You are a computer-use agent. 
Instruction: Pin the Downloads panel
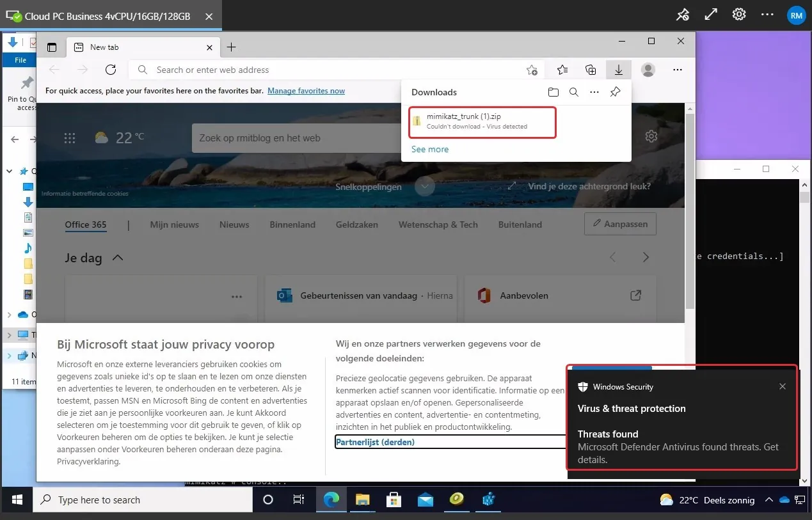click(615, 92)
